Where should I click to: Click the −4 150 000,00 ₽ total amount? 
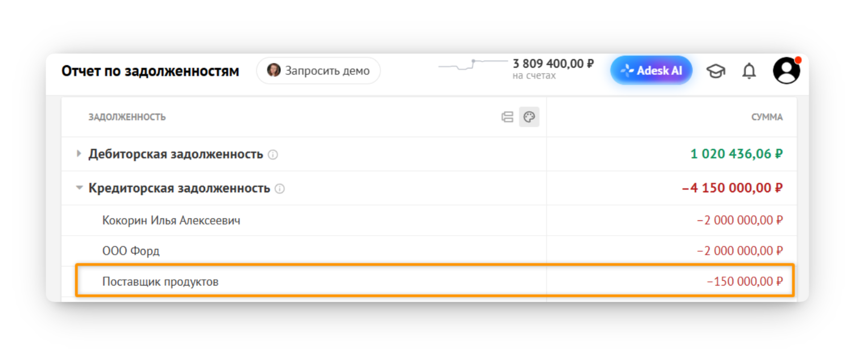(x=732, y=188)
